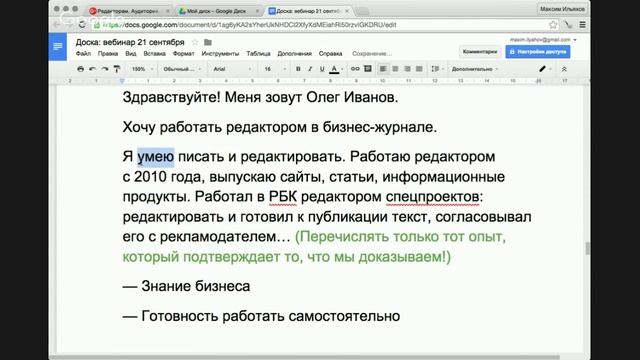640x360 pixels.
Task: Open the paragraph style dropdown
Action: click(x=182, y=69)
